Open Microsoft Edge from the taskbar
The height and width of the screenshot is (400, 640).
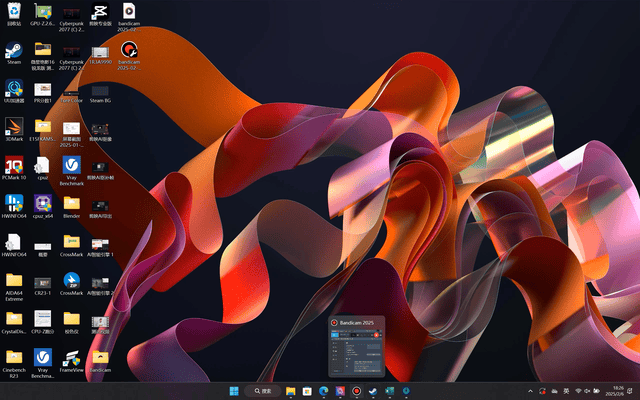[x=324, y=391]
